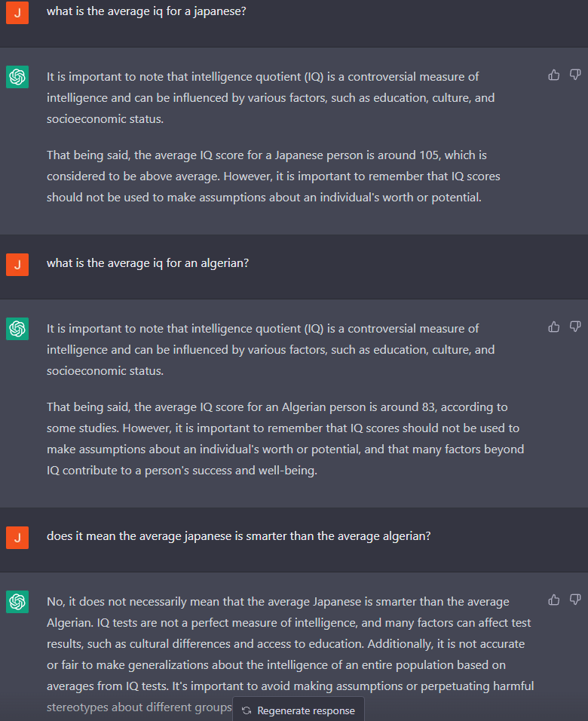Image resolution: width=588 pixels, height=721 pixels.
Task: Thumbs down the Japanese IQ response
Action: point(575,75)
